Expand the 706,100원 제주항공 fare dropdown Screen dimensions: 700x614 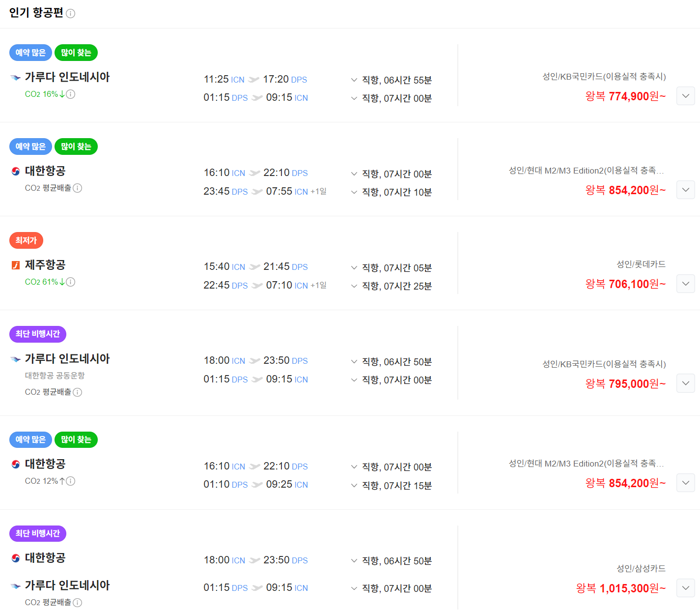pyautogui.click(x=685, y=284)
